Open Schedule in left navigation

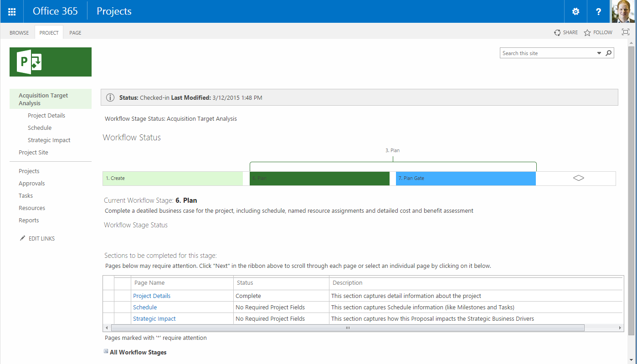[x=40, y=128]
